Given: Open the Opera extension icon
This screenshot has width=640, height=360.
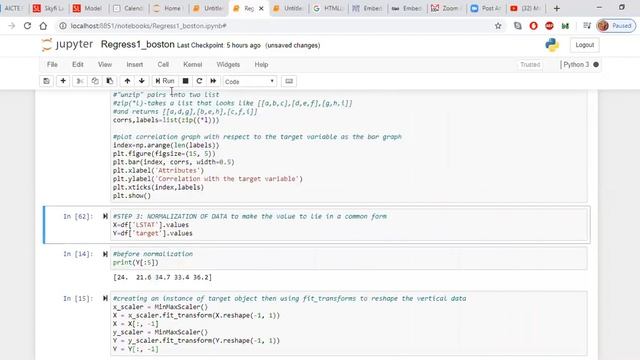Looking at the screenshot, I should pos(533,26).
